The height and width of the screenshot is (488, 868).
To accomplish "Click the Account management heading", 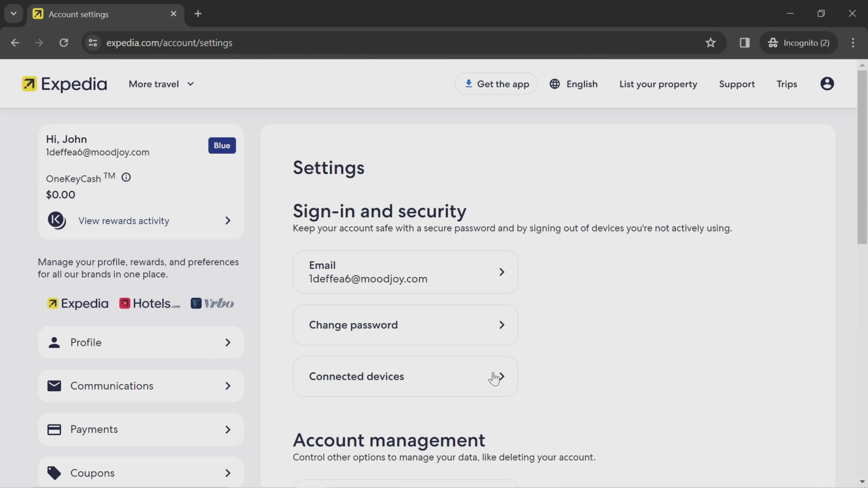I will (389, 440).
